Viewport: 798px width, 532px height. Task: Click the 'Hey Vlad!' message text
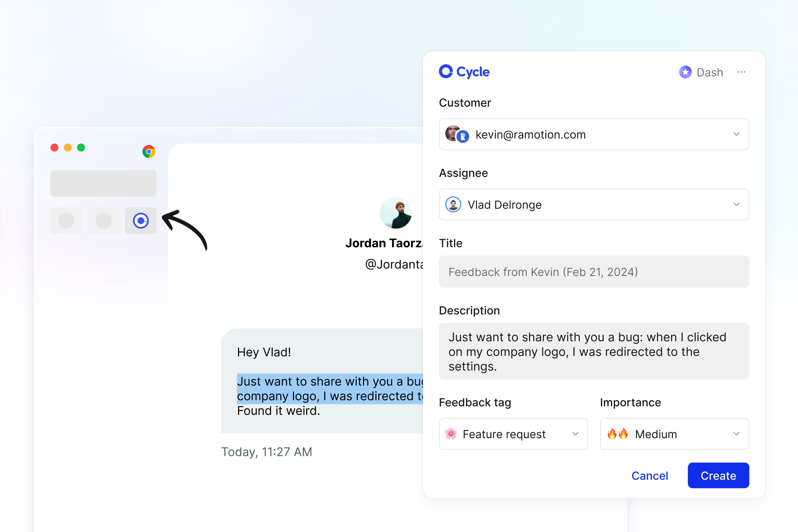[x=264, y=352]
